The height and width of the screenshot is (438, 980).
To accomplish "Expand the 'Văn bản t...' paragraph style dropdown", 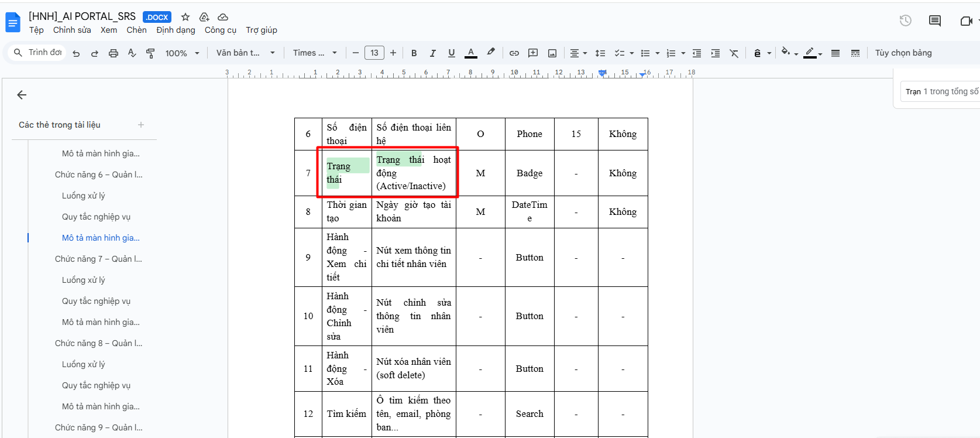I will 245,53.
